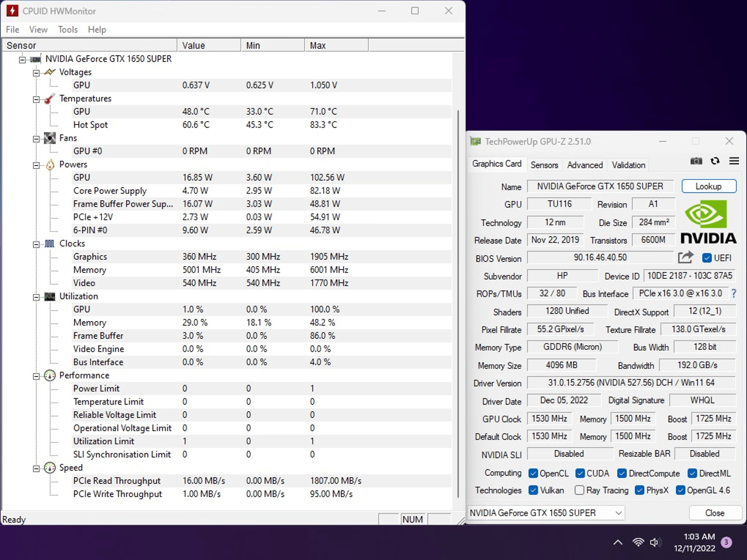The height and width of the screenshot is (560, 747).
Task: Click the Fans icon in the sensor tree
Action: (50, 138)
